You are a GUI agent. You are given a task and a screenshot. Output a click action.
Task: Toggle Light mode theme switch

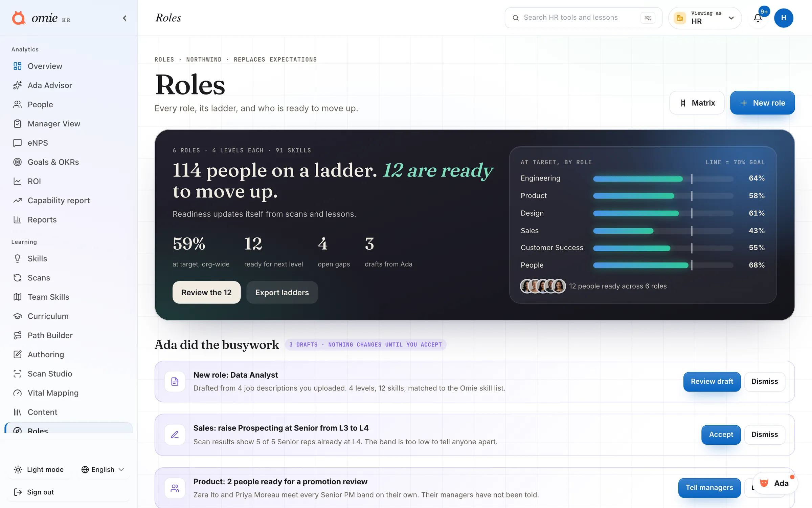point(39,469)
